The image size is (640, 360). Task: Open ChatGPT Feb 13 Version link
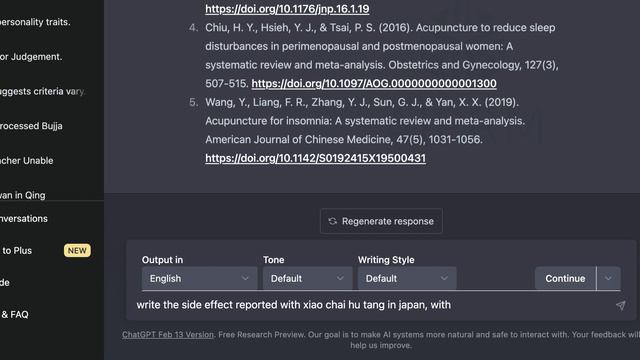tap(168, 335)
